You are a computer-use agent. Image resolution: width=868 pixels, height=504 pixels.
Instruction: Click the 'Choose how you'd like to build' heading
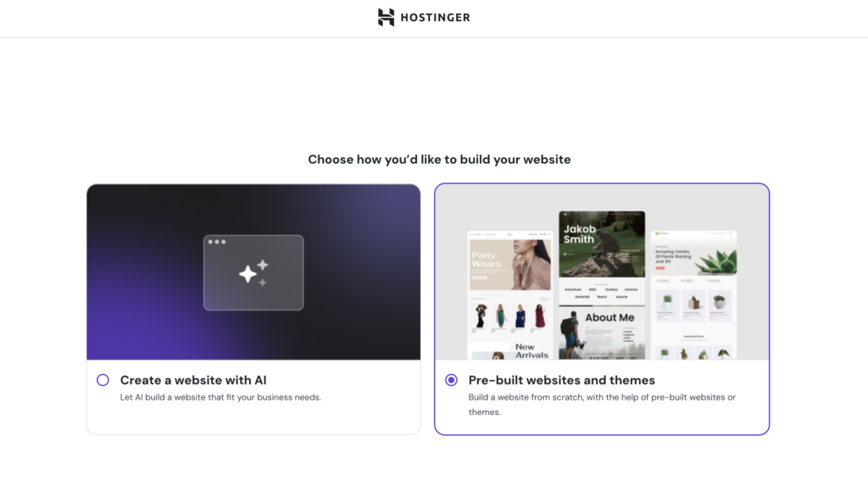click(439, 160)
